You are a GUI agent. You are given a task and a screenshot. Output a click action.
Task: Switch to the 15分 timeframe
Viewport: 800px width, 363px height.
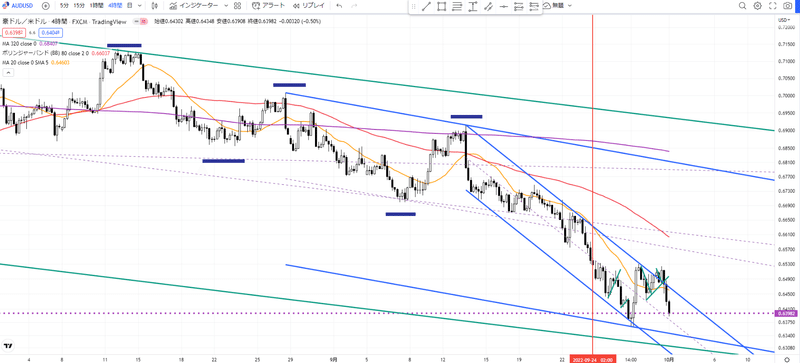coord(79,6)
